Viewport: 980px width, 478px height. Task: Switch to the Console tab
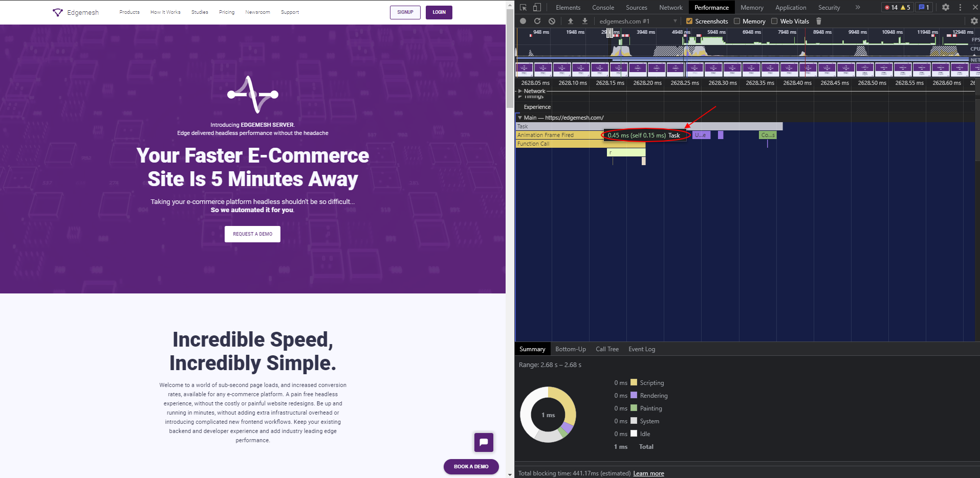[603, 7]
